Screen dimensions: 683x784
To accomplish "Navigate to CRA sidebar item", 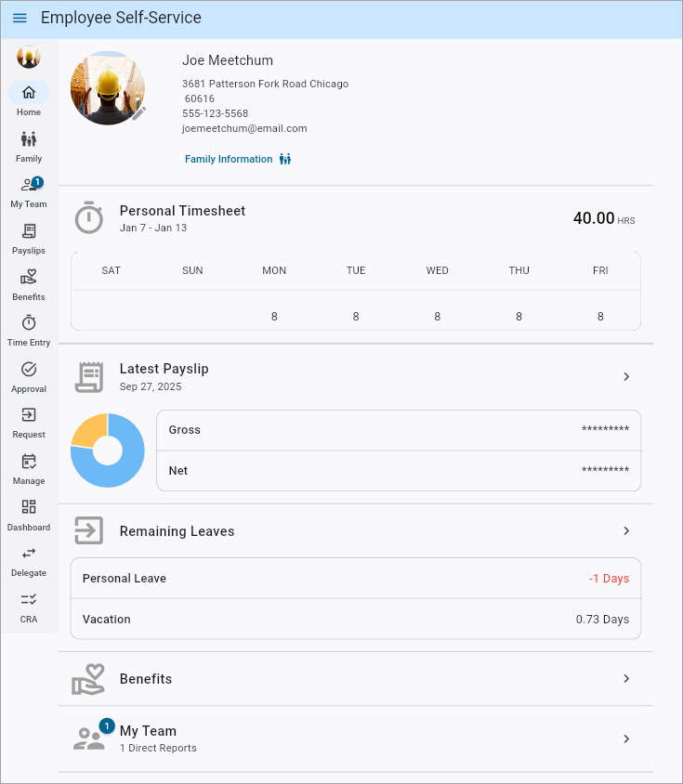I will point(29,608).
